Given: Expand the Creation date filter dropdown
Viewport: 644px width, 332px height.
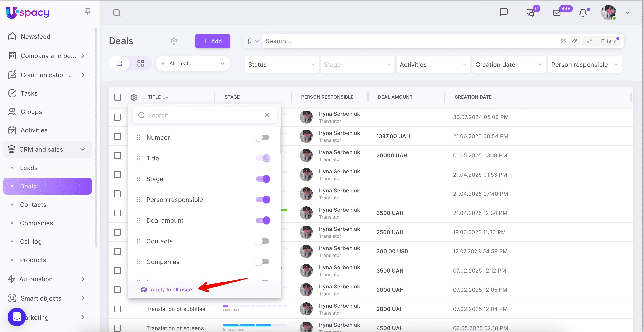Looking at the screenshot, I should tap(509, 64).
